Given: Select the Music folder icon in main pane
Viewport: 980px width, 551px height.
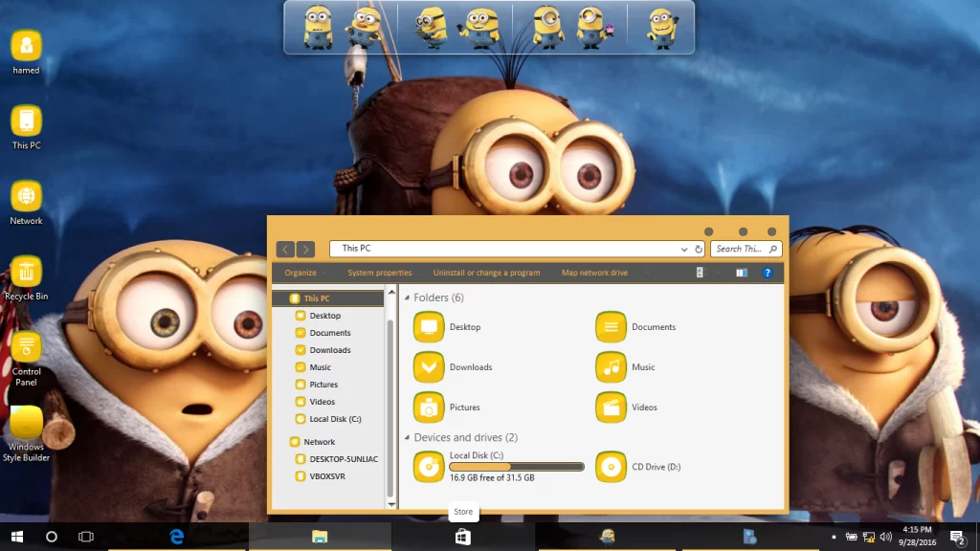Looking at the screenshot, I should click(611, 367).
